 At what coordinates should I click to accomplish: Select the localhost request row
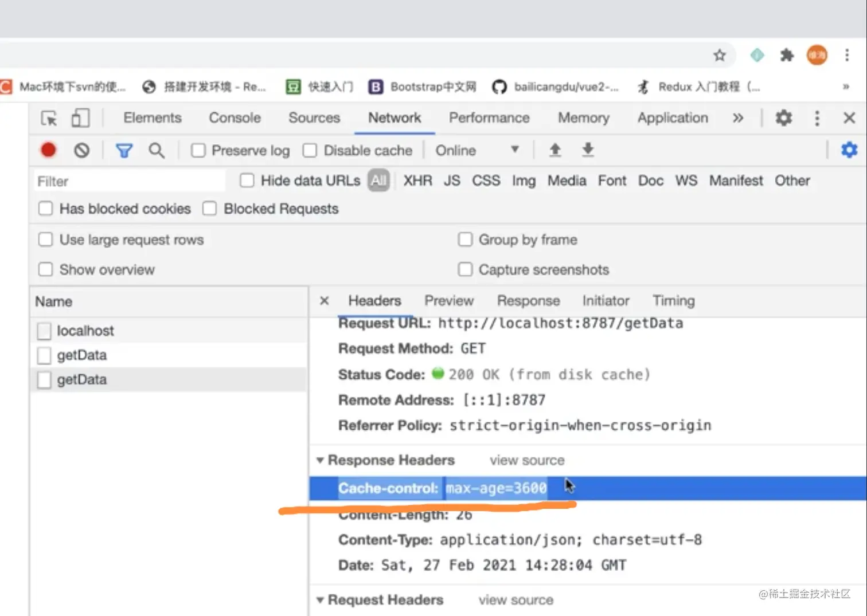click(169, 331)
